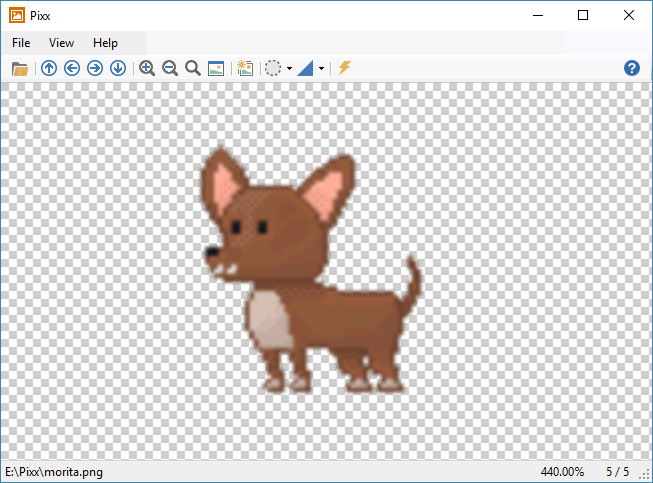
Task: Click the orange lightning bolt icon
Action: (344, 67)
